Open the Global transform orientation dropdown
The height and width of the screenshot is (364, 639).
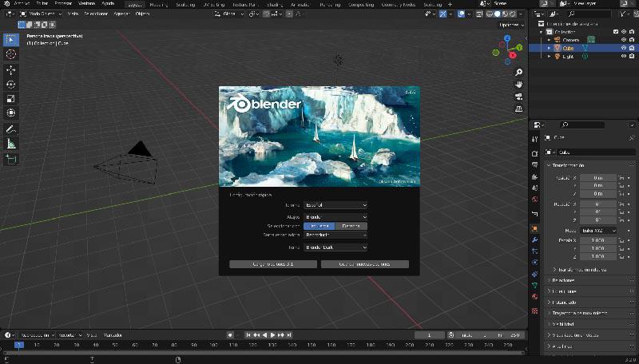(229, 14)
